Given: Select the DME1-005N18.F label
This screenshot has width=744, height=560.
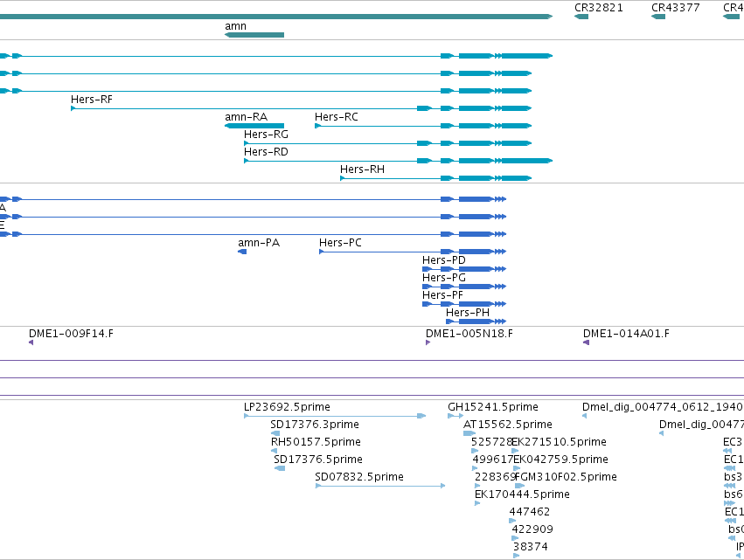Looking at the screenshot, I should pyautogui.click(x=469, y=334).
